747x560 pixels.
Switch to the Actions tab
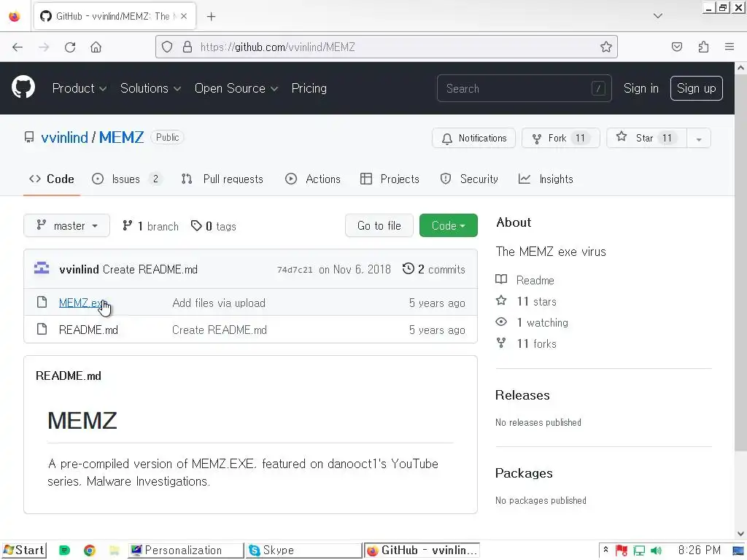click(312, 179)
